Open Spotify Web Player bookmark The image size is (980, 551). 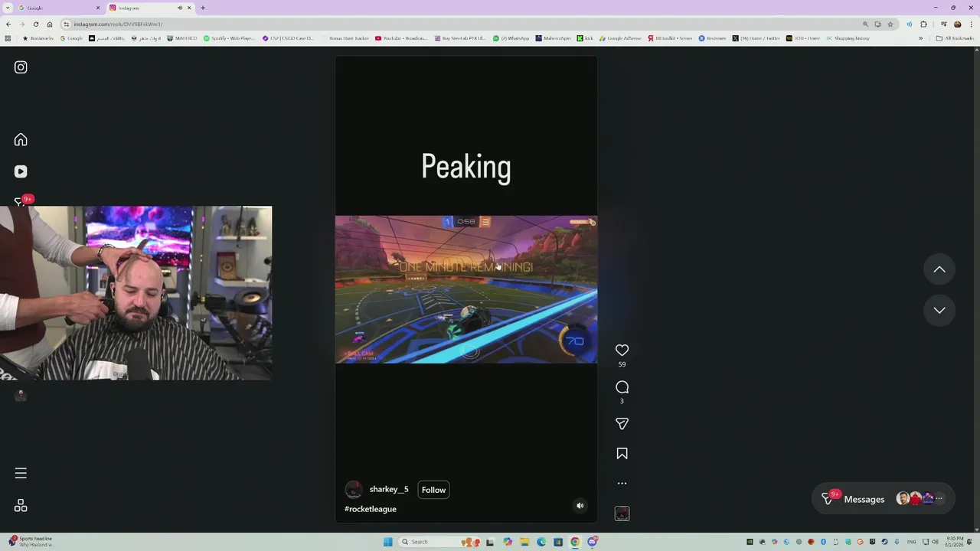229,38
